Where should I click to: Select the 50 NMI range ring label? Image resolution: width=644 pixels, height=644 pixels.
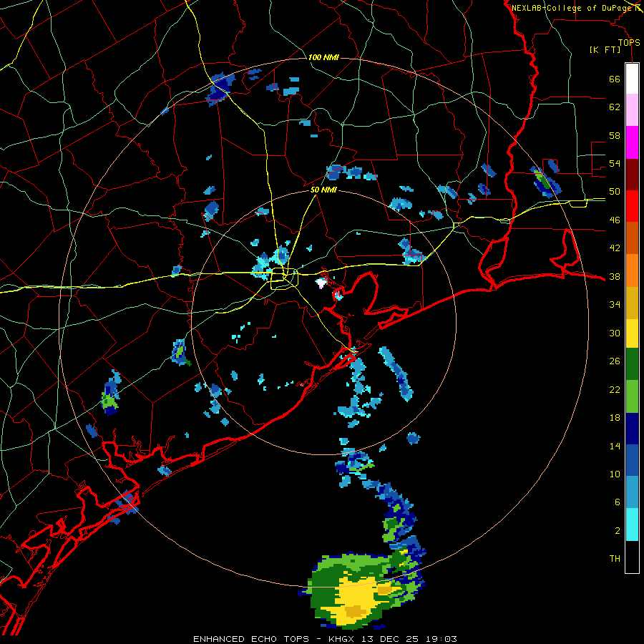323,190
